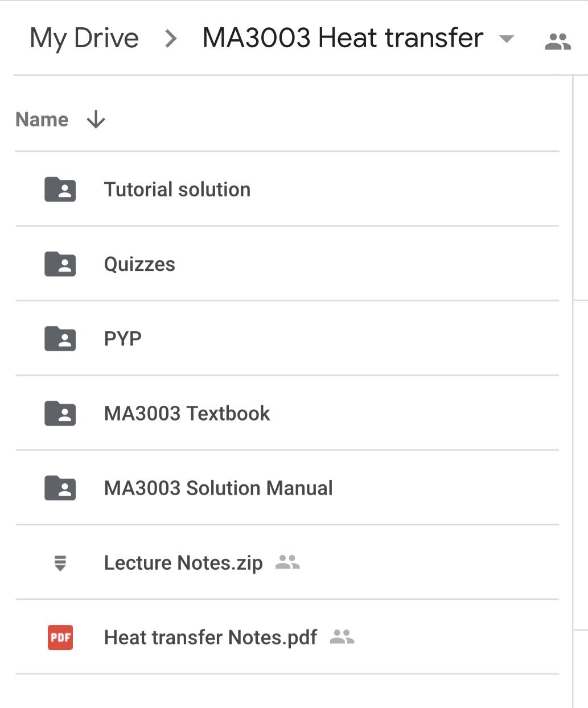Open the Tutorial solution shared folder icon
588x708 pixels.
point(59,189)
